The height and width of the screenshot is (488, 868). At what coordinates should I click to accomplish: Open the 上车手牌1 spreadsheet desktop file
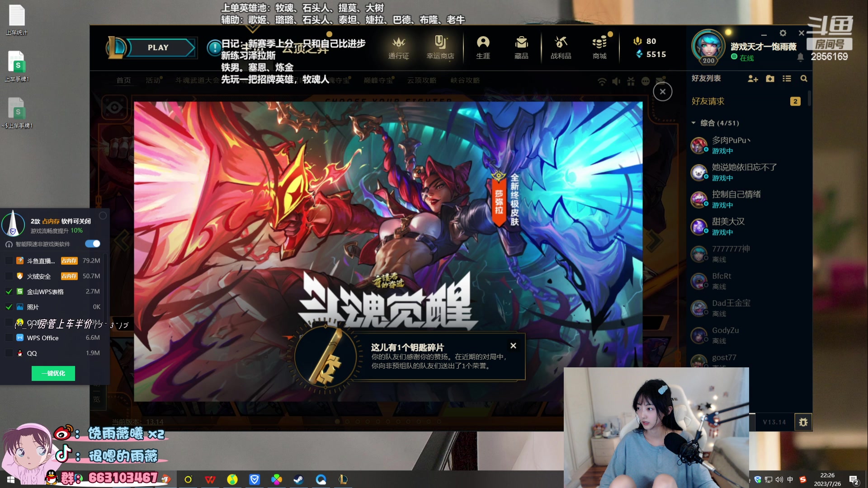[17, 66]
